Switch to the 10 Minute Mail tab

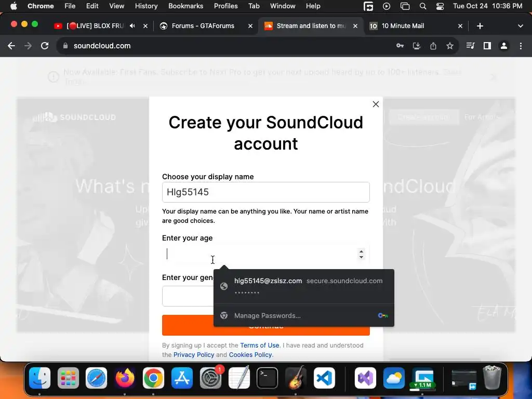coord(403,26)
